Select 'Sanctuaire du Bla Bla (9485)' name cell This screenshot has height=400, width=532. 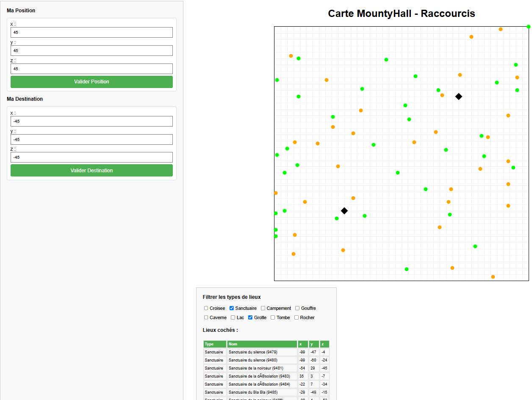(x=262, y=392)
